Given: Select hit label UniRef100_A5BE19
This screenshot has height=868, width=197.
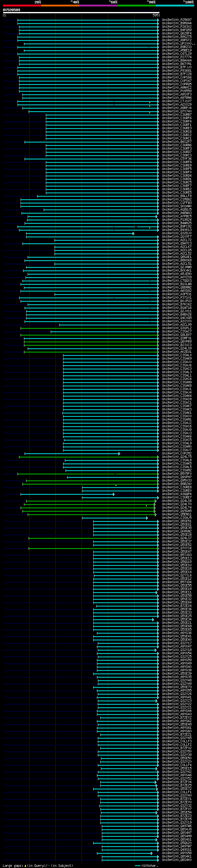Looking at the screenshot, I should pos(176,50).
